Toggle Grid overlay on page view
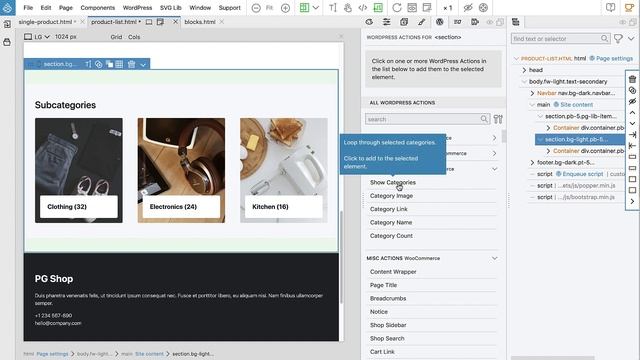The width and height of the screenshot is (640, 360). click(116, 37)
